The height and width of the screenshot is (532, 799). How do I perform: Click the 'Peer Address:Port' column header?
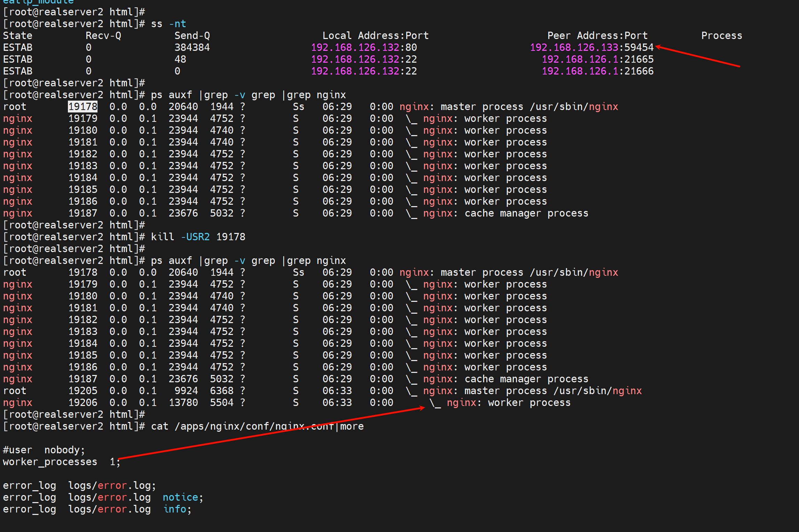[x=597, y=36]
